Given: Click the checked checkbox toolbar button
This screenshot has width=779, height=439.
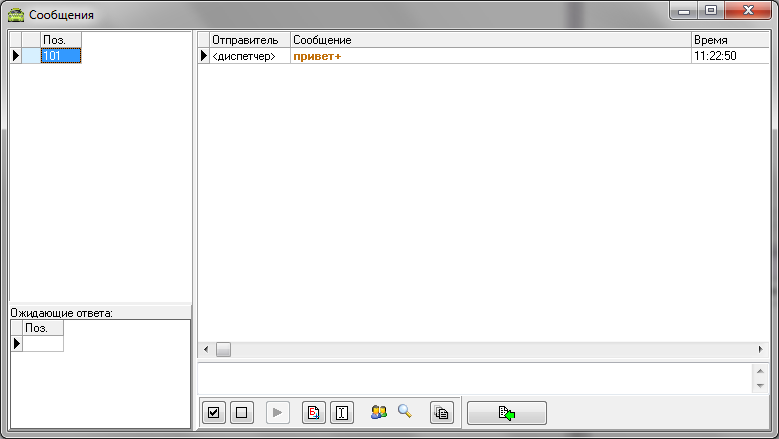Looking at the screenshot, I should 213,412.
